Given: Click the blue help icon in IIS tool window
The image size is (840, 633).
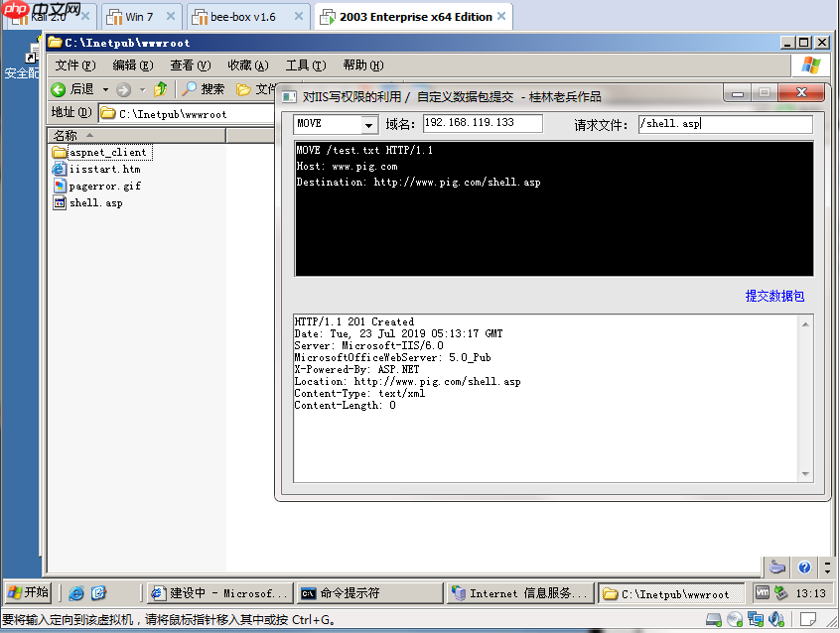Looking at the screenshot, I should 802,568.
